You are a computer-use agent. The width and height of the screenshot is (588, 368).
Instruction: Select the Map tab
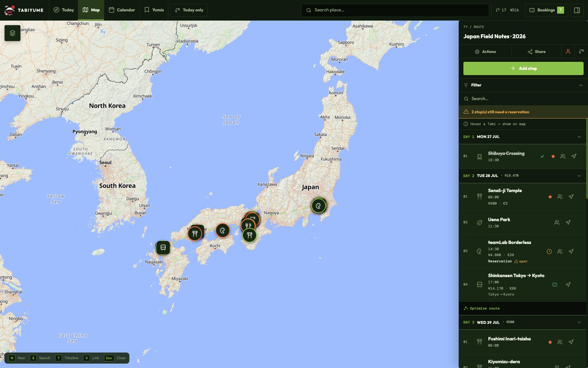click(91, 10)
